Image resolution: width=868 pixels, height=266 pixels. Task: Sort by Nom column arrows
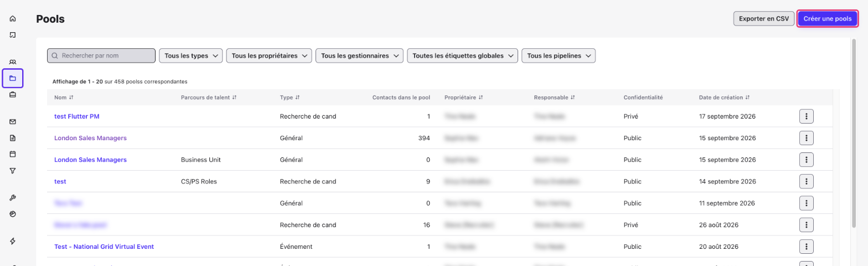(71, 98)
